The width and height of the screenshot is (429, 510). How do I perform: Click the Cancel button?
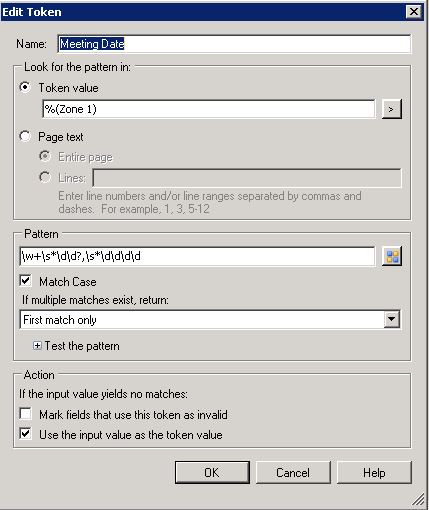point(293,472)
